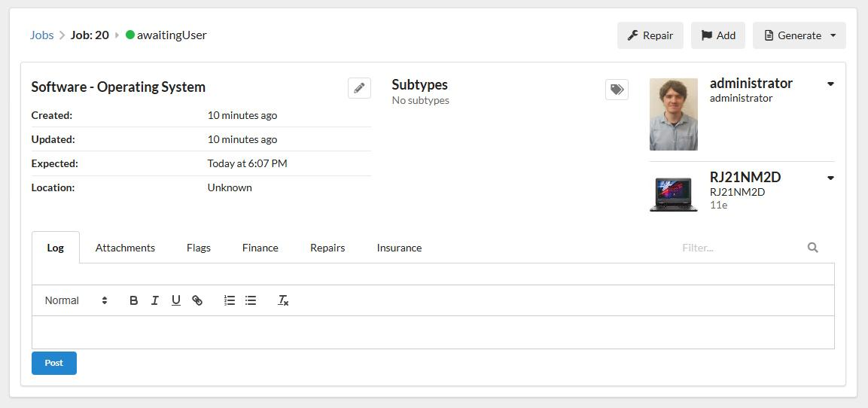
Task: Switch to the Attachments tab
Action: click(125, 248)
